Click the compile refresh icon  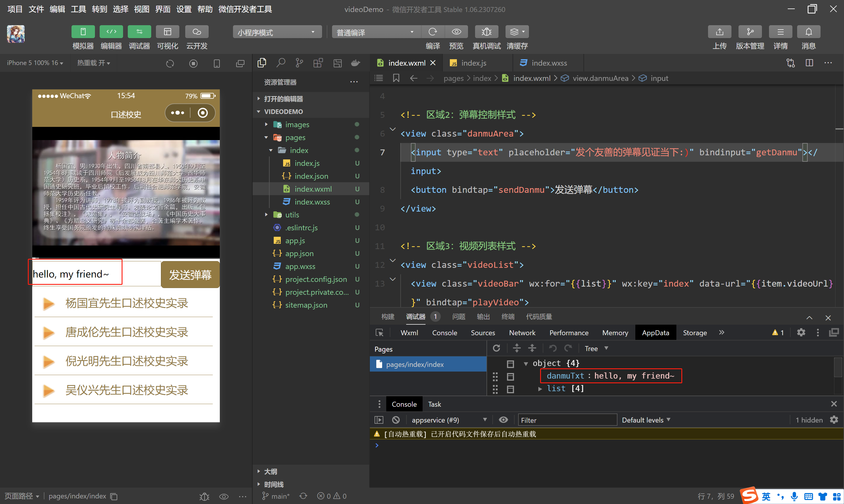tap(433, 32)
